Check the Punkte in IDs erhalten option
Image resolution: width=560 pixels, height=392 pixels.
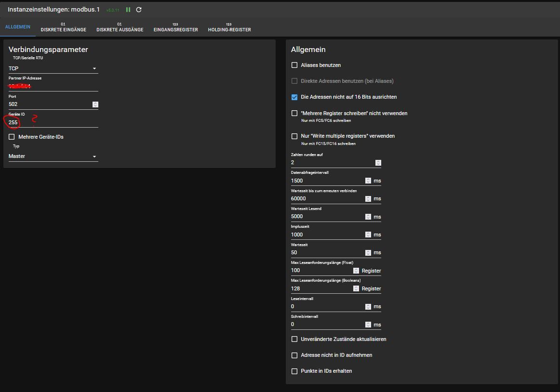point(294,371)
